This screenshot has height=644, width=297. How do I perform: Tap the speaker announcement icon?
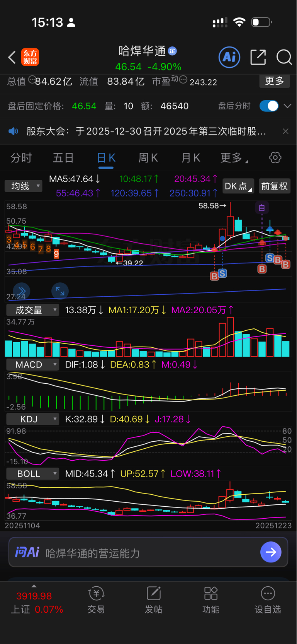14,132
